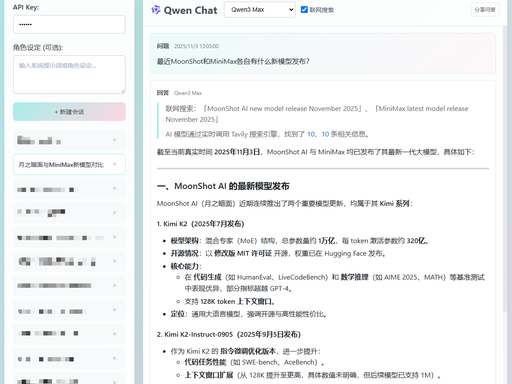Click subheading 1. Kimi K2 (2025年7月发布)
The width and height of the screenshot is (512, 384).
[x=200, y=224]
